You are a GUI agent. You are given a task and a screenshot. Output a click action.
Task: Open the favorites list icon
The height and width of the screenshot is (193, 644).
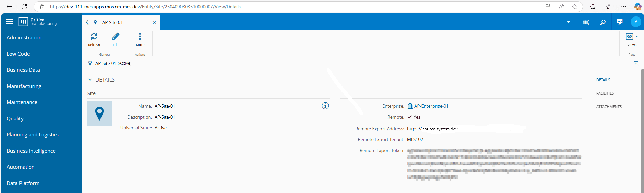click(609, 7)
